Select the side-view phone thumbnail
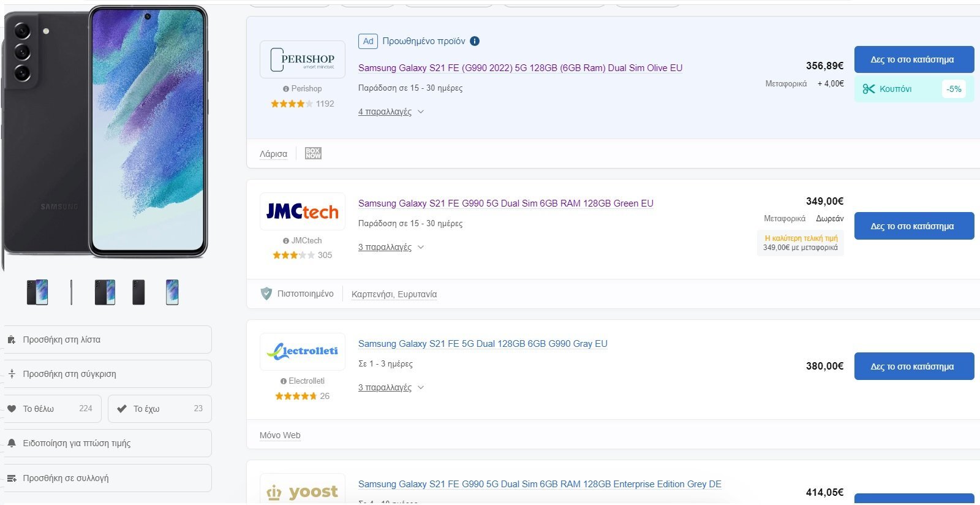 click(x=71, y=292)
